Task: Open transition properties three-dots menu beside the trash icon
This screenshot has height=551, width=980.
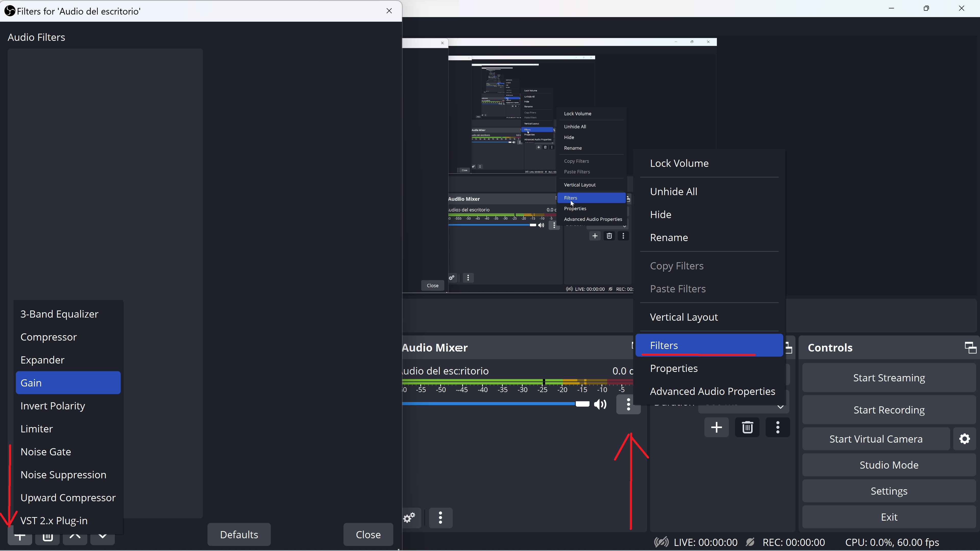Action: (x=778, y=428)
